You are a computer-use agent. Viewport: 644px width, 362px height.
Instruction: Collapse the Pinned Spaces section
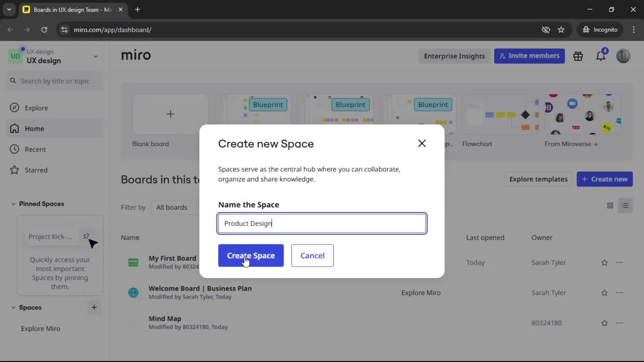13,204
